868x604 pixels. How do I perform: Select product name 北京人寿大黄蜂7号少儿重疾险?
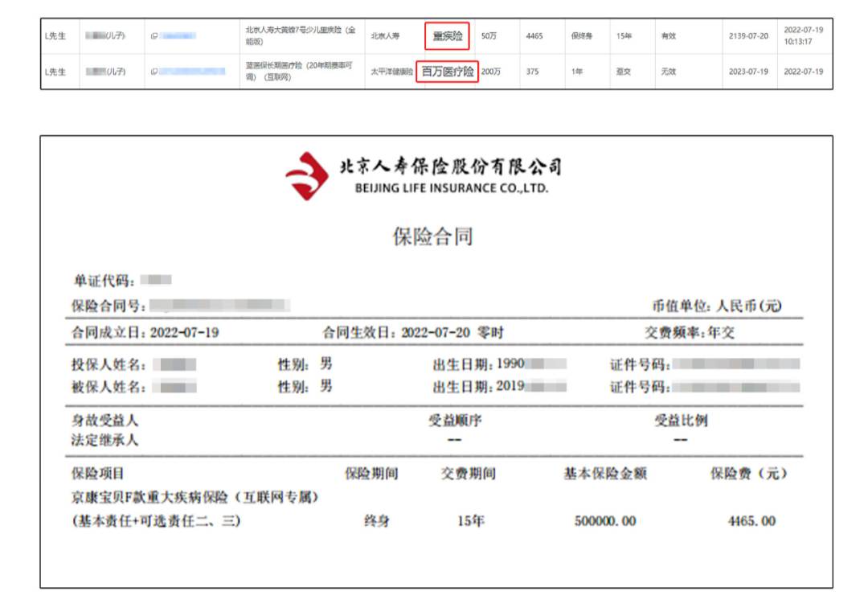[301, 35]
